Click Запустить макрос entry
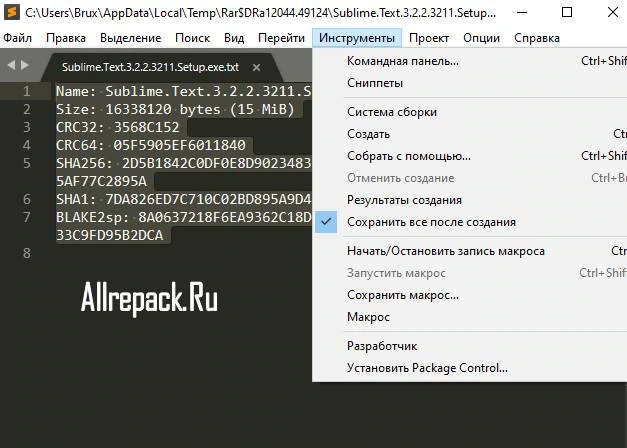This screenshot has height=448, width=627. click(470, 273)
